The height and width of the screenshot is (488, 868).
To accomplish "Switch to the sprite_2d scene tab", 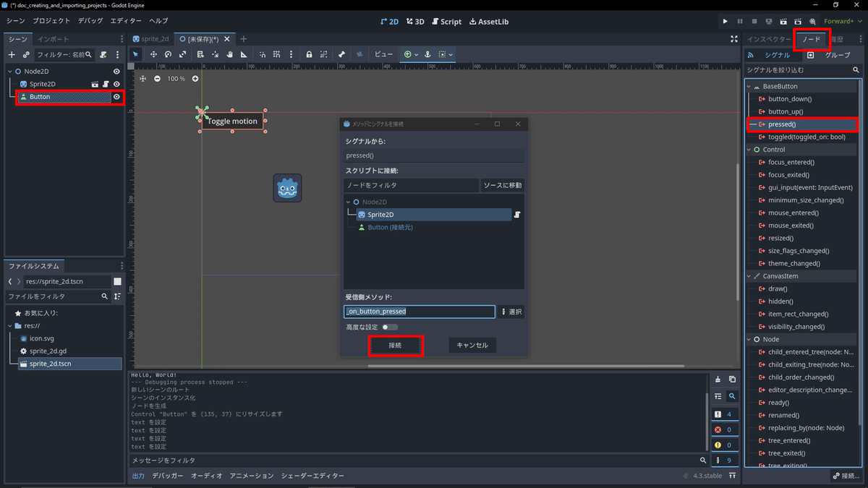I will 150,39.
